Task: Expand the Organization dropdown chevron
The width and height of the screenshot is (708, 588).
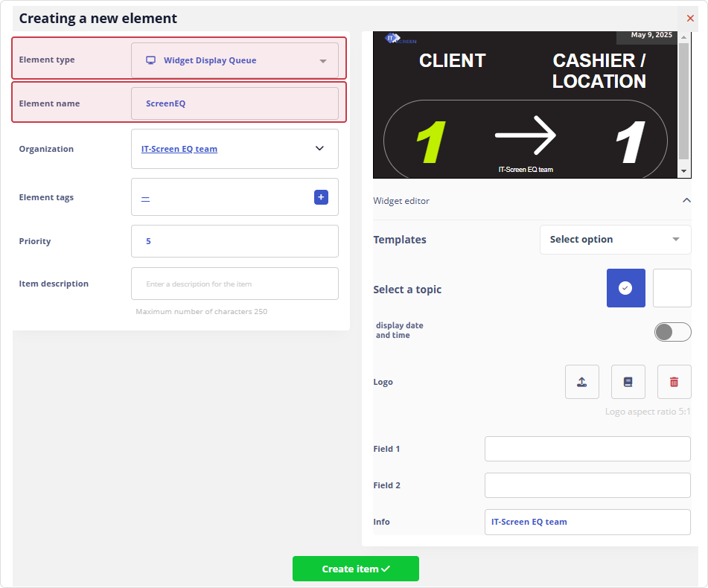Action: coord(319,149)
